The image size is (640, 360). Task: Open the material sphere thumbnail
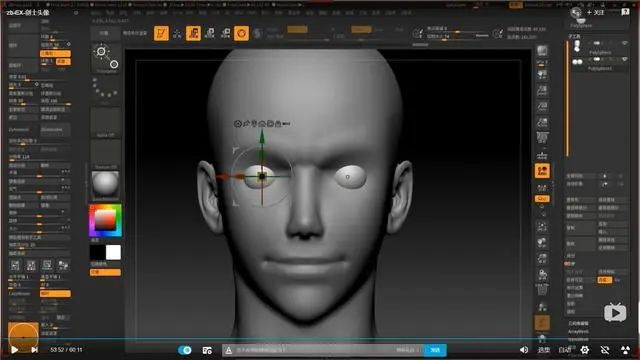tap(106, 186)
